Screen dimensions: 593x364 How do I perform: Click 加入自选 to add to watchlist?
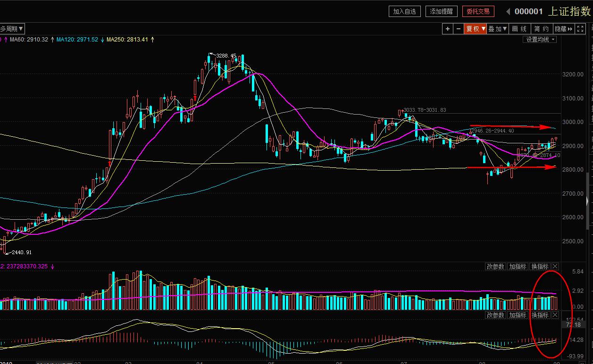point(405,11)
